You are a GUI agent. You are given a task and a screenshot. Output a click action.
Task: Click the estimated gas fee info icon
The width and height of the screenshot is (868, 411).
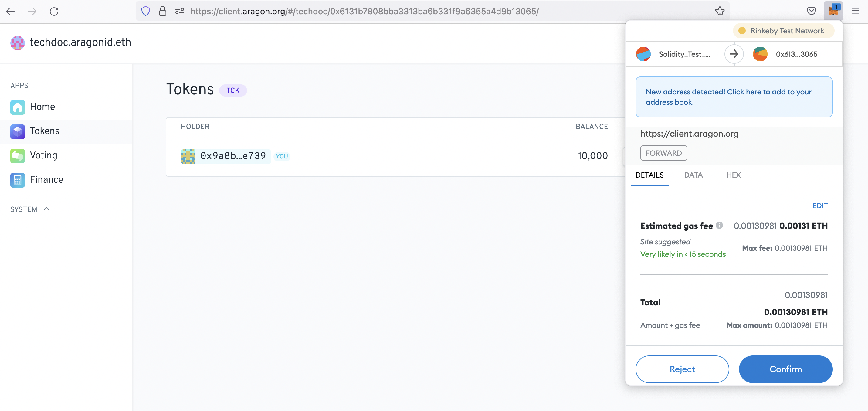pyautogui.click(x=719, y=225)
